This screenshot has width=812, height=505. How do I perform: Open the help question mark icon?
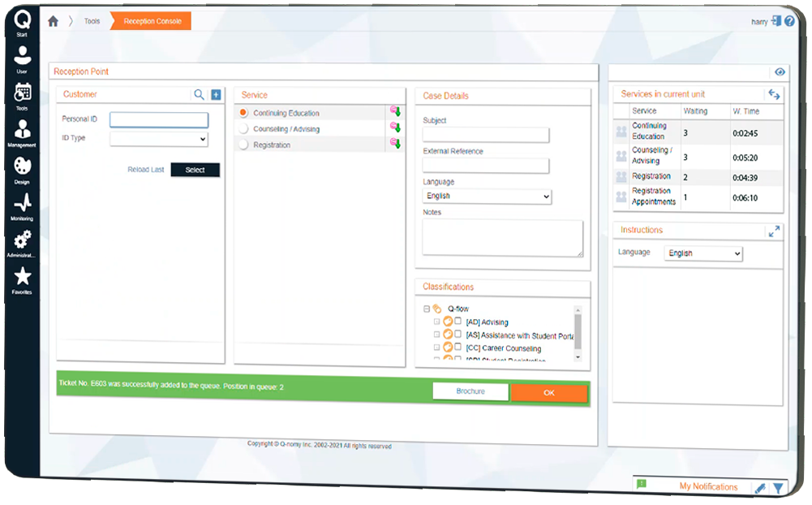coord(790,22)
